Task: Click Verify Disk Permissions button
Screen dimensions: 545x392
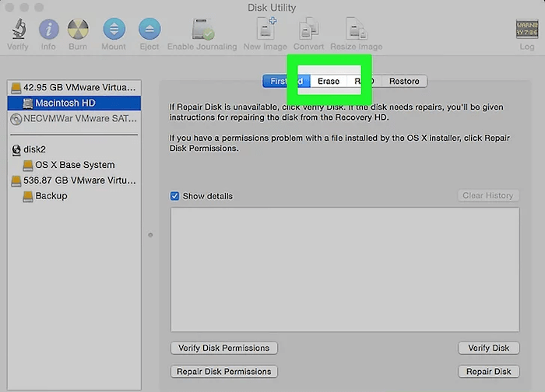Action: point(224,348)
